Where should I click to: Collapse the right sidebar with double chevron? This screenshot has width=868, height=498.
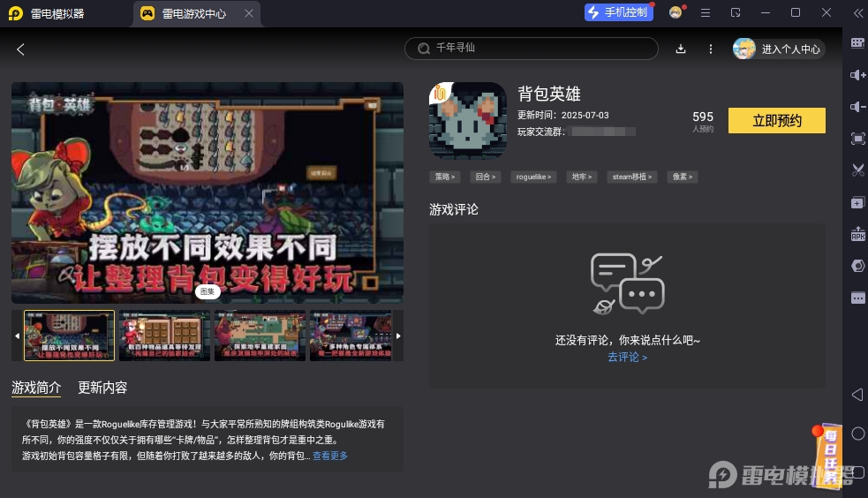click(x=858, y=12)
